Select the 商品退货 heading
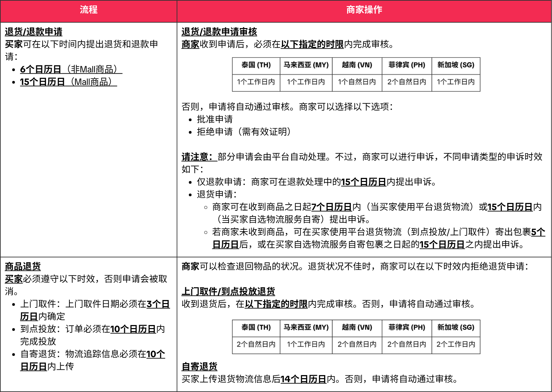 23,267
